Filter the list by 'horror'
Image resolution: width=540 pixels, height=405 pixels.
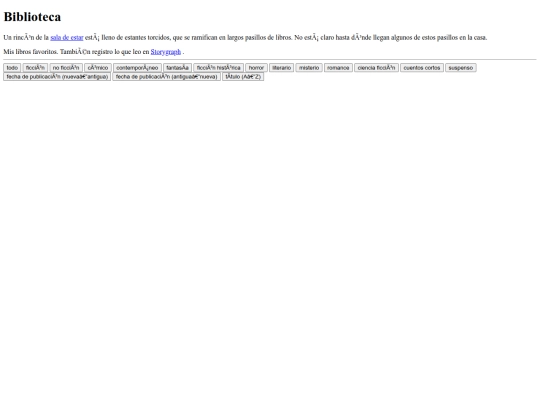coord(256,68)
